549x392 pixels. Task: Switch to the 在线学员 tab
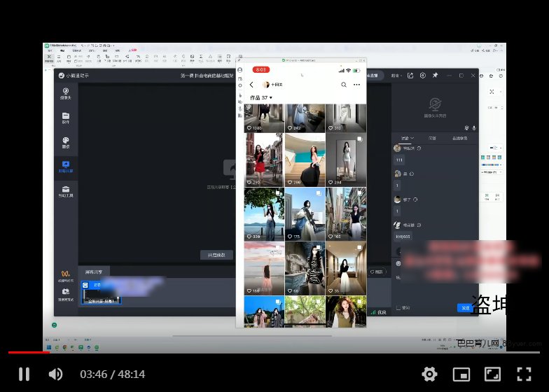[x=459, y=139]
